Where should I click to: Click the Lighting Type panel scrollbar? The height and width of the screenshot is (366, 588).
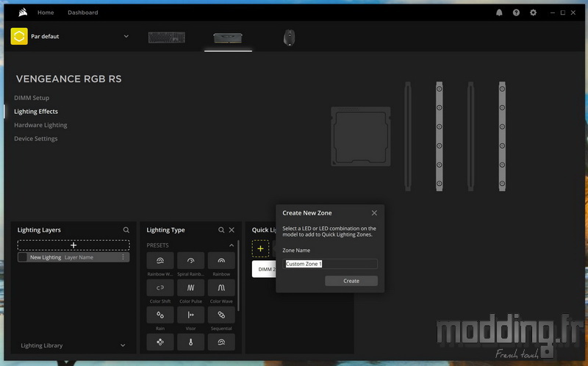(x=238, y=277)
